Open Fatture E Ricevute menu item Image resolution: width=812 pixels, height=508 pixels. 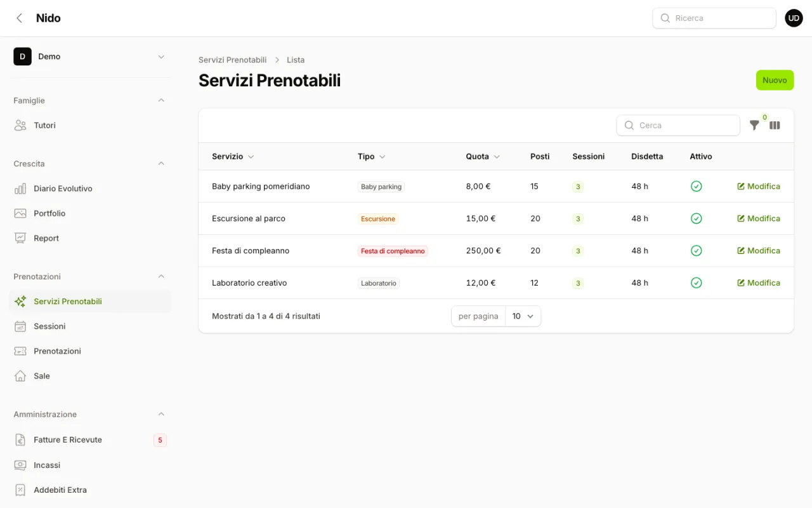click(90, 439)
